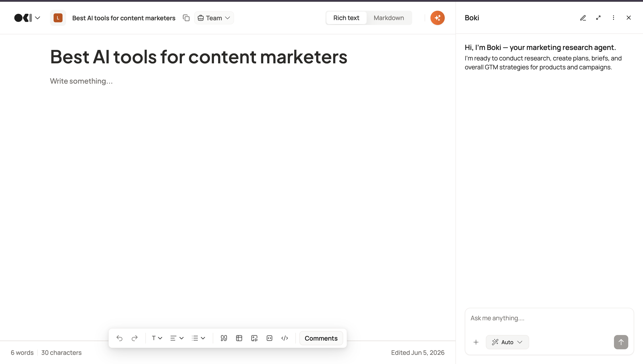
Task: Switch to Markdown mode
Action: (389, 18)
